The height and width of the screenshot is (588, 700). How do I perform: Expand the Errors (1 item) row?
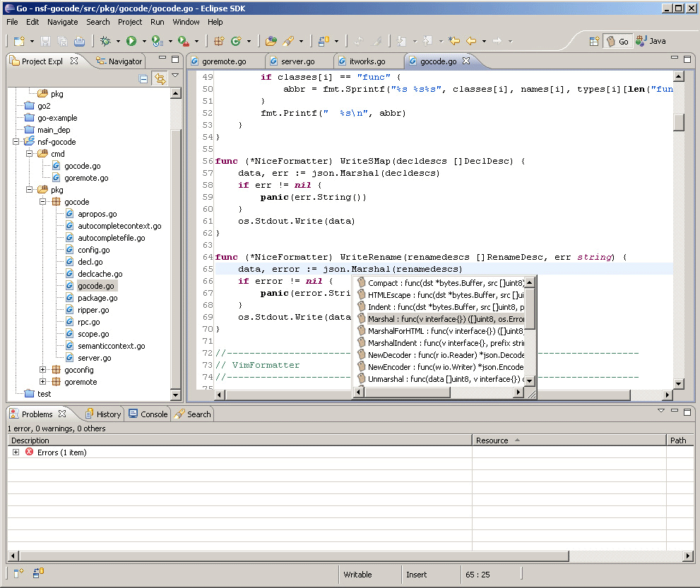[16, 452]
